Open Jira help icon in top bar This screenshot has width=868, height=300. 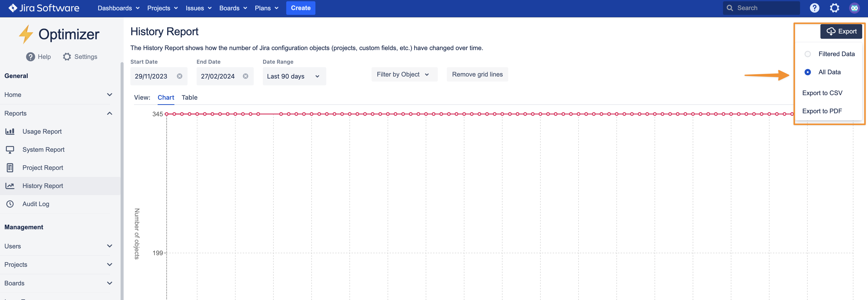point(814,8)
